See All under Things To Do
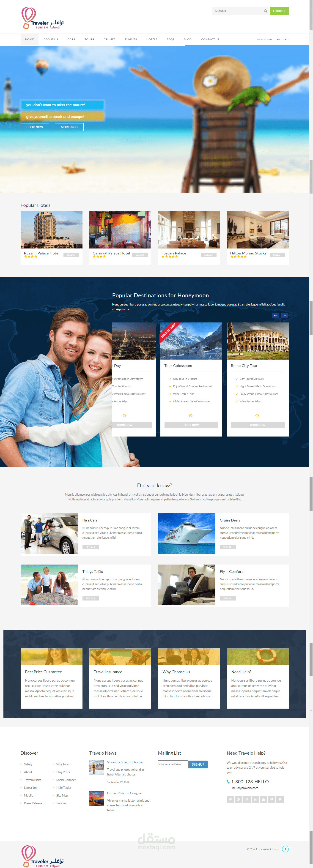313x868 pixels. point(90,598)
